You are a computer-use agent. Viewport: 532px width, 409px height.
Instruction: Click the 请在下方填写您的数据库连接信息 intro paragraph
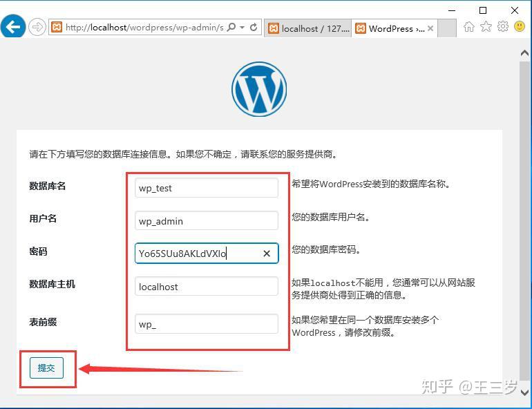coord(184,154)
